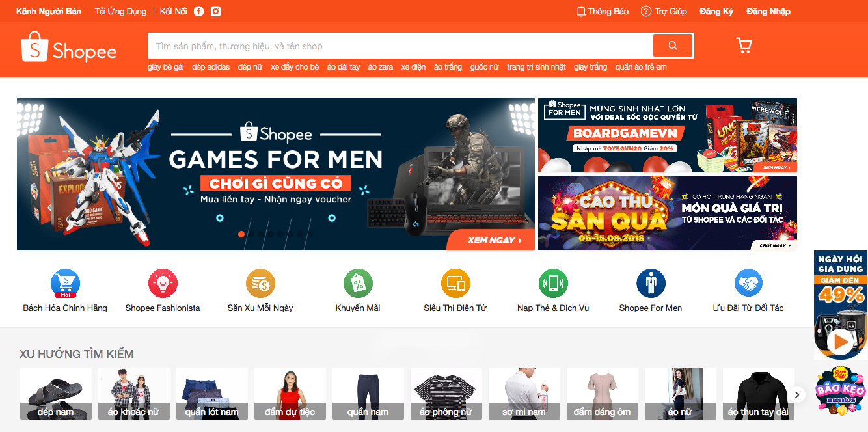Screen dimensions: 868x432
Task: Click the Nạp Thẻ & Dịch Vụ phone icon
Action: [552, 283]
